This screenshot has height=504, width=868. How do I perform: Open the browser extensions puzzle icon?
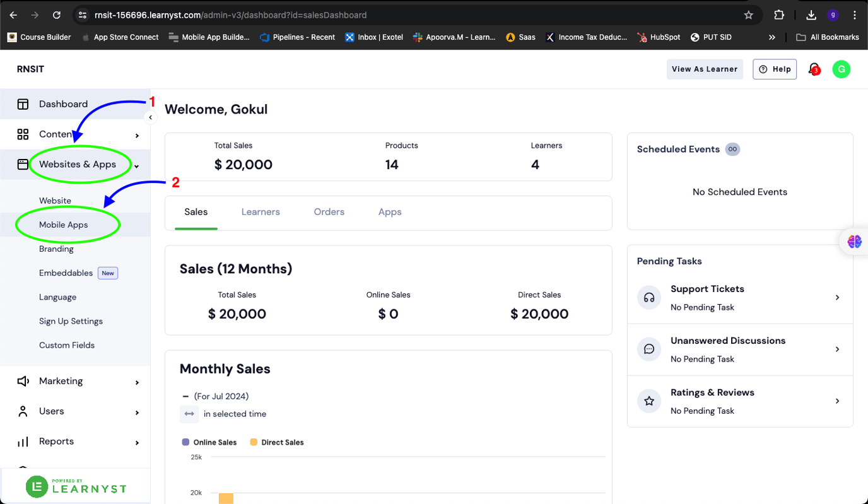779,15
